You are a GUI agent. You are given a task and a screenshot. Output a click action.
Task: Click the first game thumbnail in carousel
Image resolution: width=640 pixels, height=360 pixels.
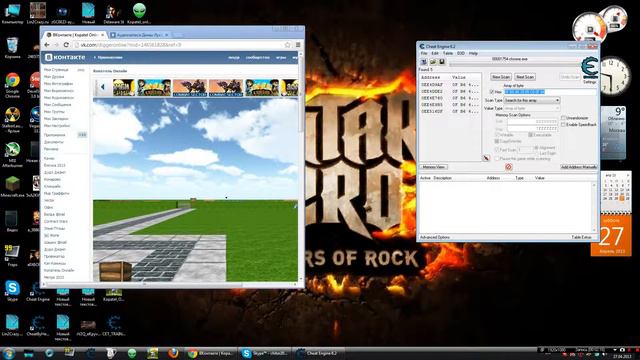(x=124, y=88)
